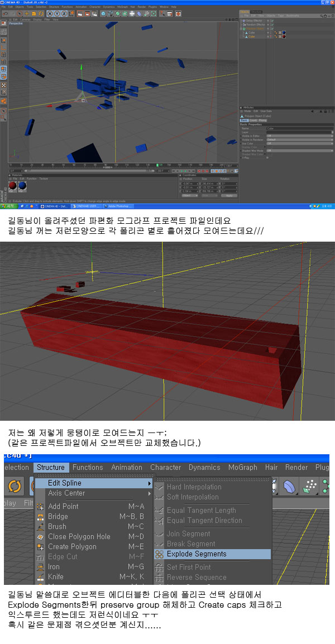The width and height of the screenshot is (335, 644).
Task: Open the Shaded Wire Mode dropdown
Action: coord(300,150)
